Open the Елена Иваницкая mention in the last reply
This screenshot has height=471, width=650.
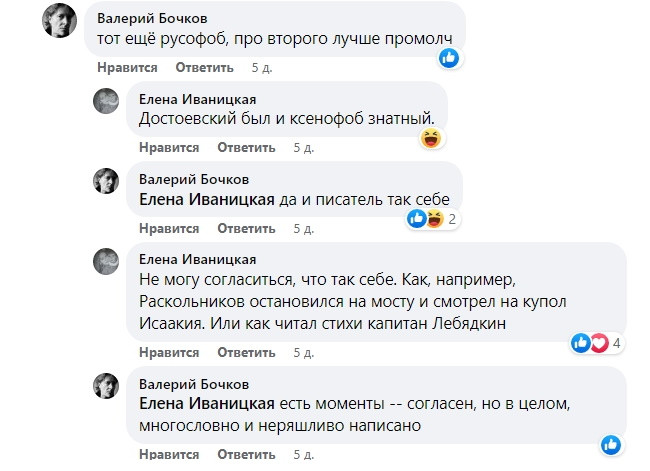pyautogui.click(x=207, y=403)
